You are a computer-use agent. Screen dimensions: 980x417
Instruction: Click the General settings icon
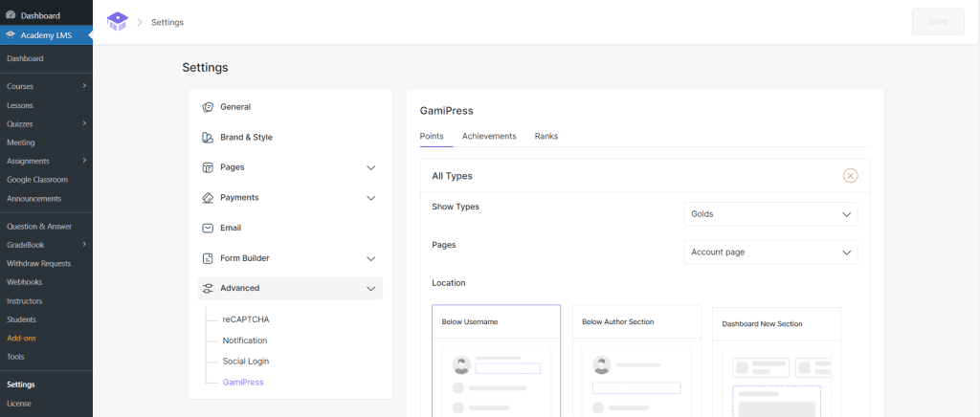click(208, 107)
